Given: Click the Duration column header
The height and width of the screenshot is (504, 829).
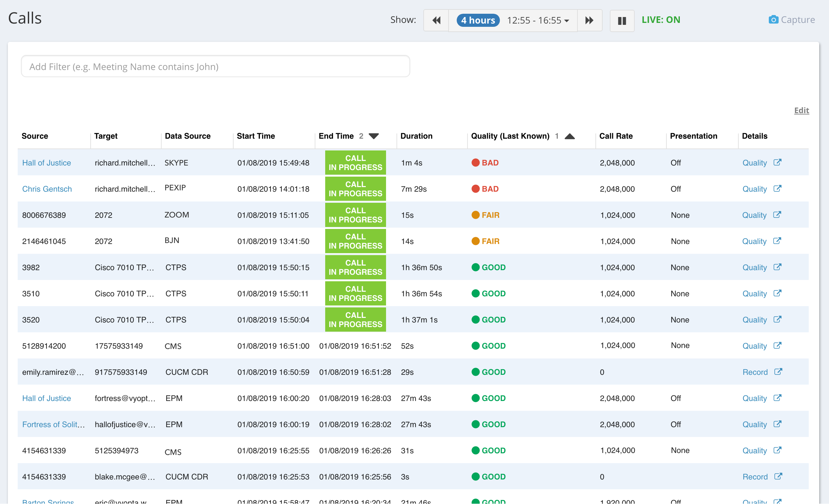Looking at the screenshot, I should click(416, 136).
